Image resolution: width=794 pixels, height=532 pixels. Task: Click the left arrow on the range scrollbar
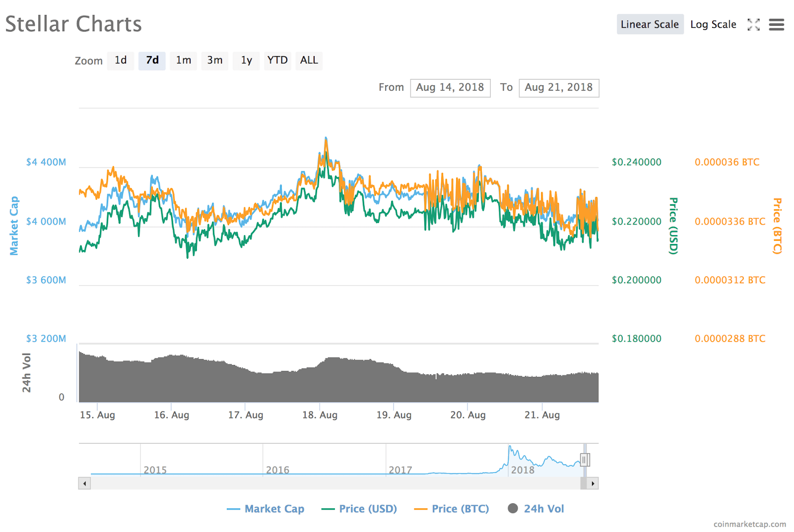(84, 482)
